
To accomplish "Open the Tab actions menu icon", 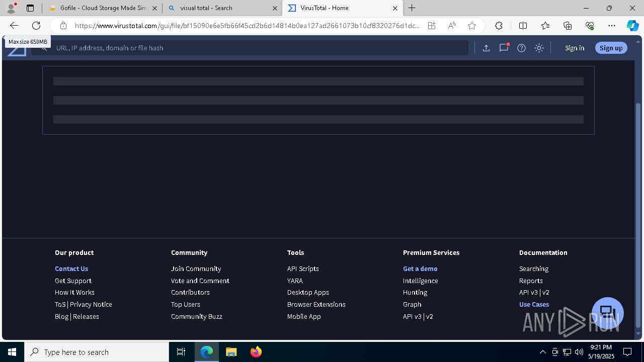I will click(x=30, y=8).
